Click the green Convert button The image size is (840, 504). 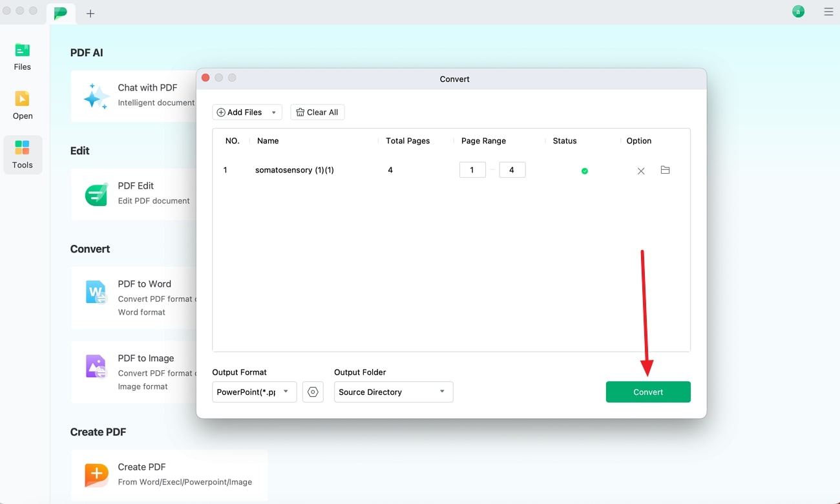click(x=648, y=392)
